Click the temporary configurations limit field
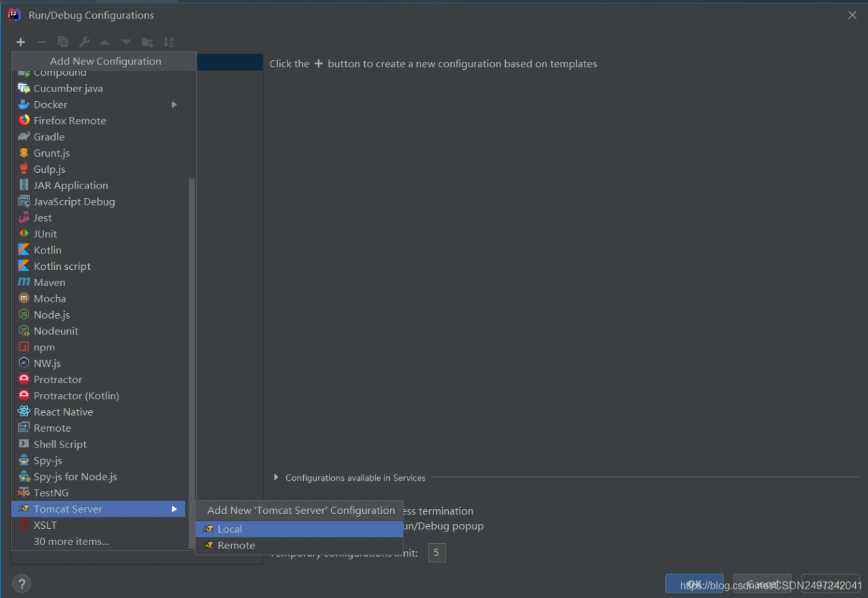 [437, 553]
